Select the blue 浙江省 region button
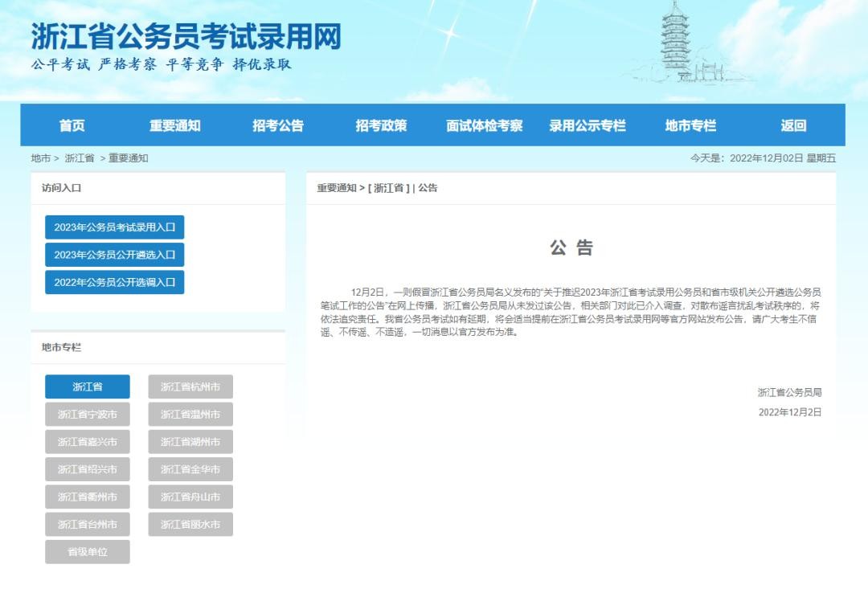Image resolution: width=868 pixels, height=597 pixels. coord(87,386)
